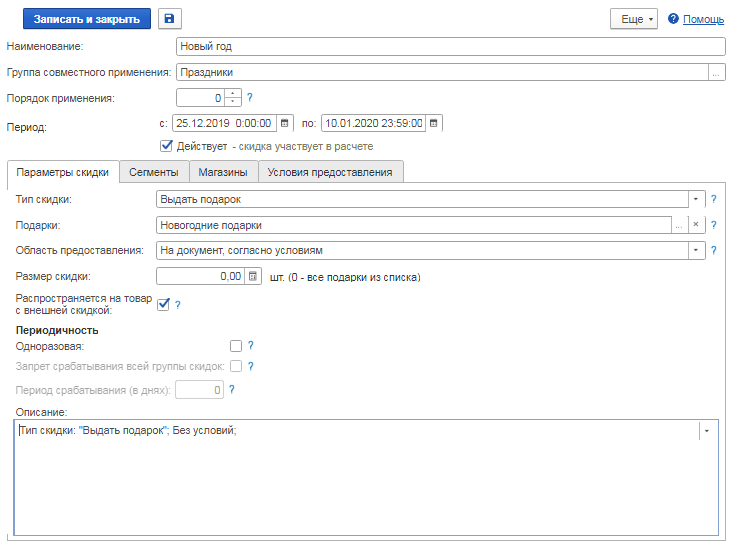Click the Записать и закрыть button
Viewport: 730px width, 547px height.
87,19
